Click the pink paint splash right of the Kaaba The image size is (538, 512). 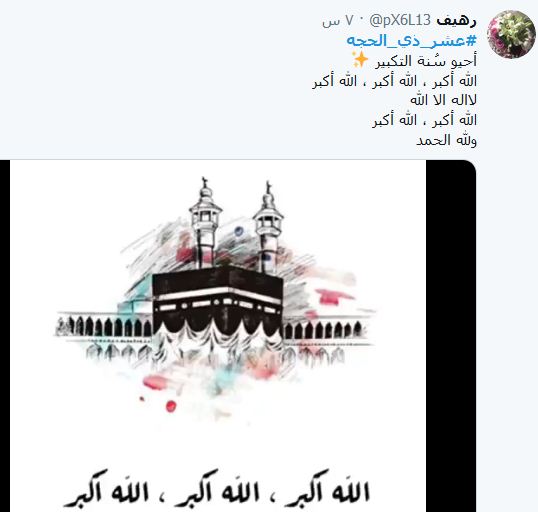point(331,296)
